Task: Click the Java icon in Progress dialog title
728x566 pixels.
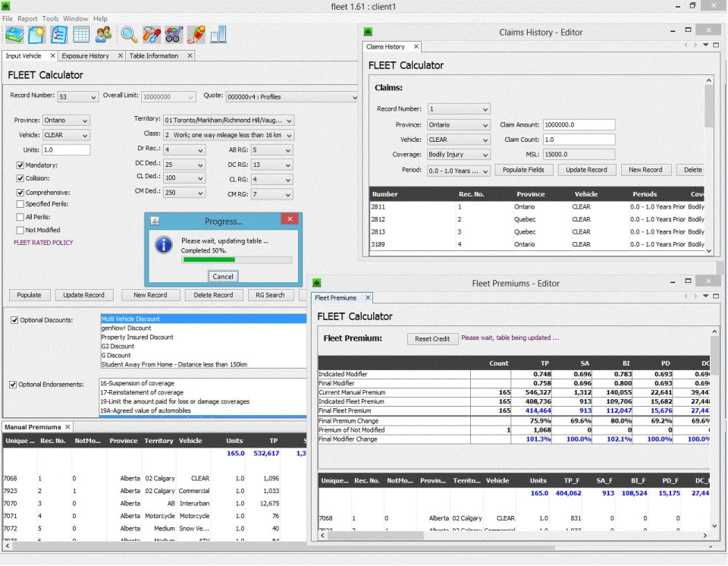Action: tap(155, 222)
